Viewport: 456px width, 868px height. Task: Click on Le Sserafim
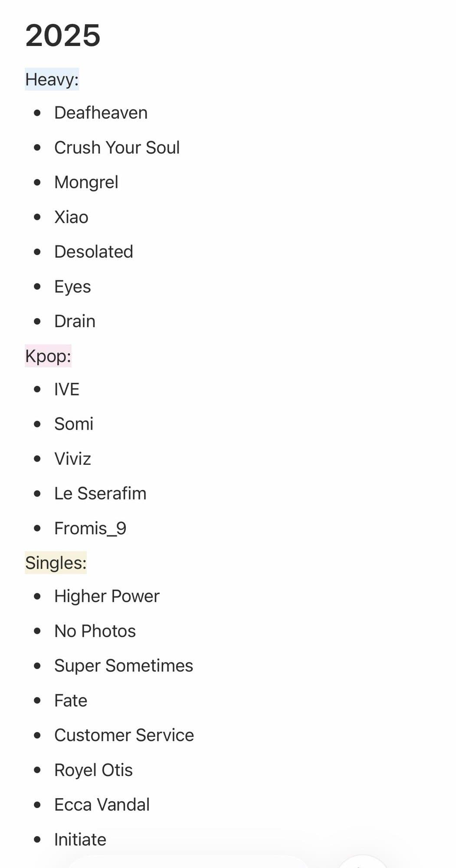click(100, 493)
